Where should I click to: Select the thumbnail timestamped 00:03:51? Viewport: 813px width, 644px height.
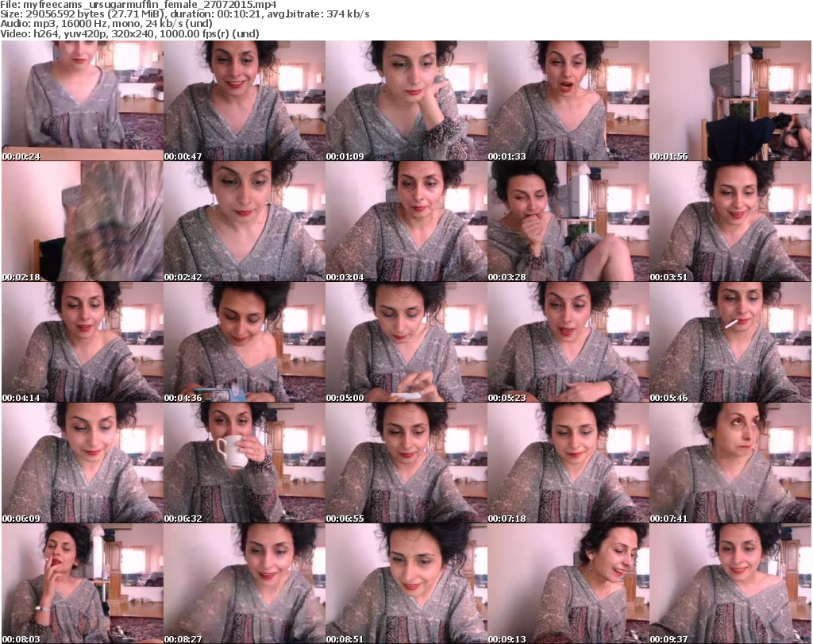coord(730,222)
